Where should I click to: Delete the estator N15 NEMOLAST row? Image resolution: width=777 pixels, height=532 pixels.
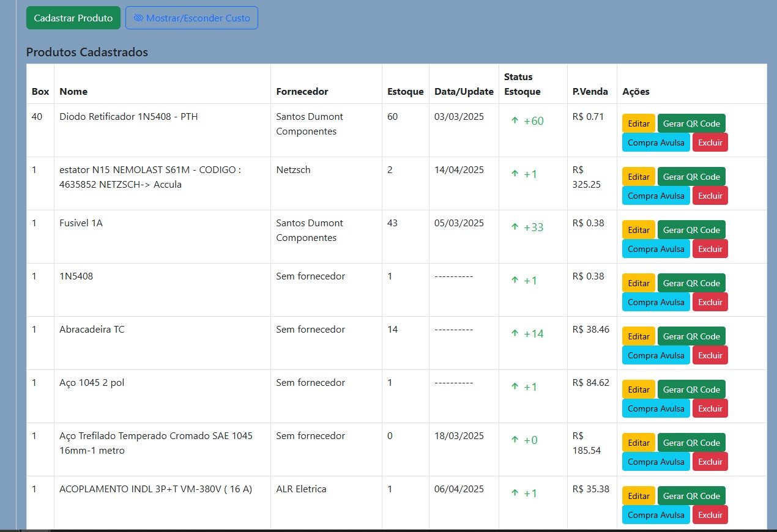click(x=710, y=196)
